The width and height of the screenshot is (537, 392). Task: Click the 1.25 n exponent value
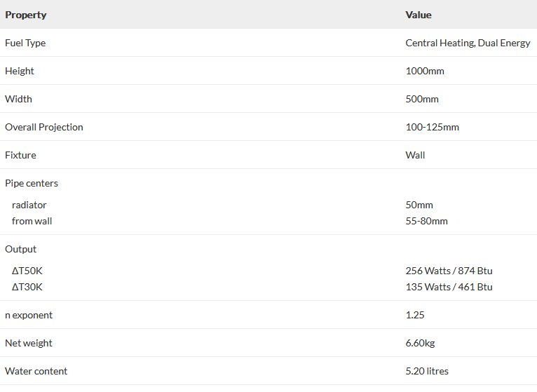click(x=415, y=315)
